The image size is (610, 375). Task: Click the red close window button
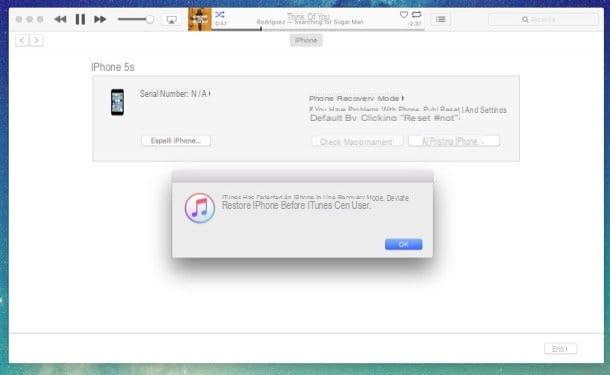point(19,19)
